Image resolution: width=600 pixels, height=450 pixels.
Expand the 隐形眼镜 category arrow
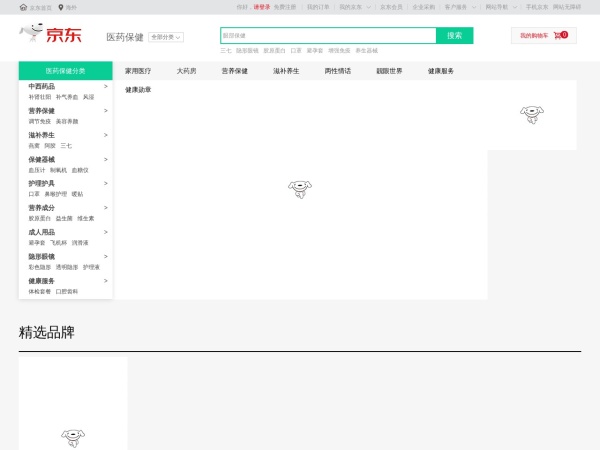click(106, 256)
